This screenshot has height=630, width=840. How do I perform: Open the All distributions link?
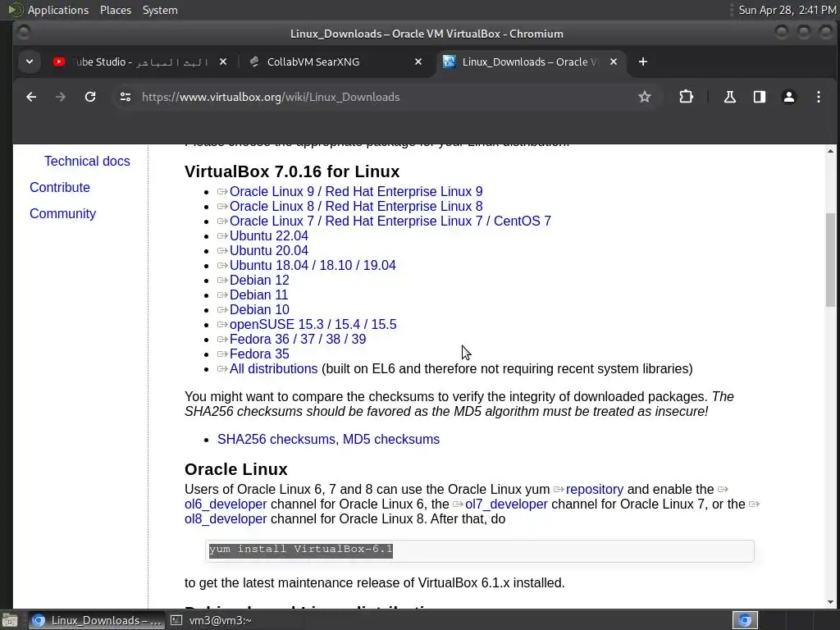coord(273,368)
